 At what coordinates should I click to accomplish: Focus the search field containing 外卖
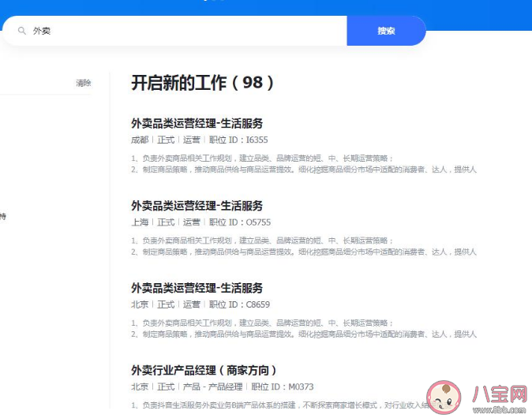174,31
